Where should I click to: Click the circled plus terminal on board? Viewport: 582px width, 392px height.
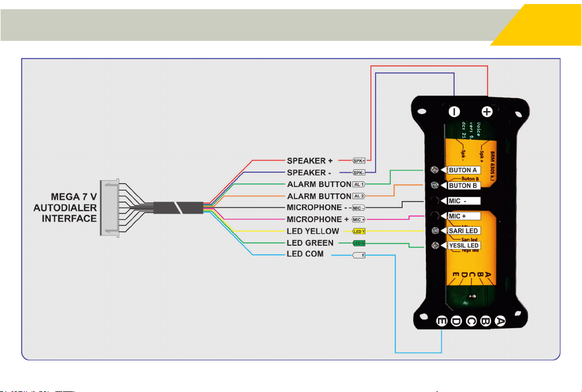point(487,112)
